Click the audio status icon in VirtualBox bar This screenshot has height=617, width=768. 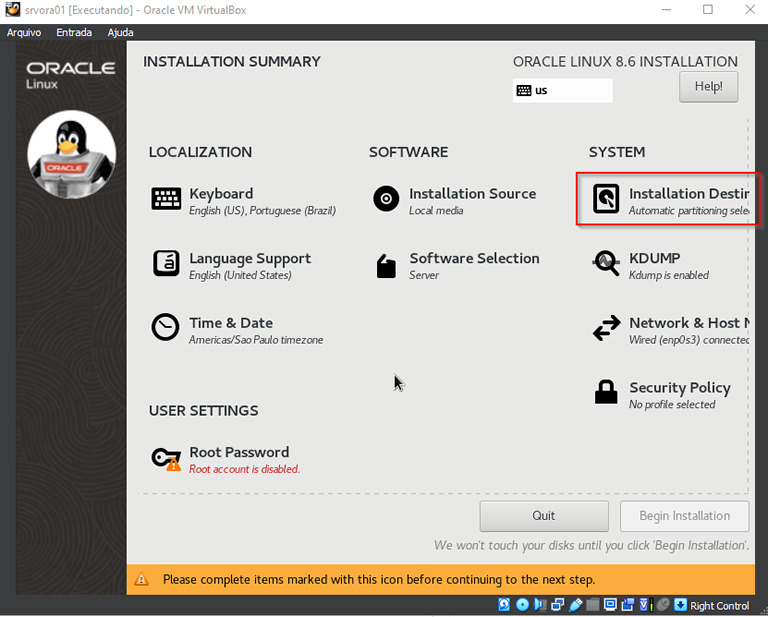[540, 605]
